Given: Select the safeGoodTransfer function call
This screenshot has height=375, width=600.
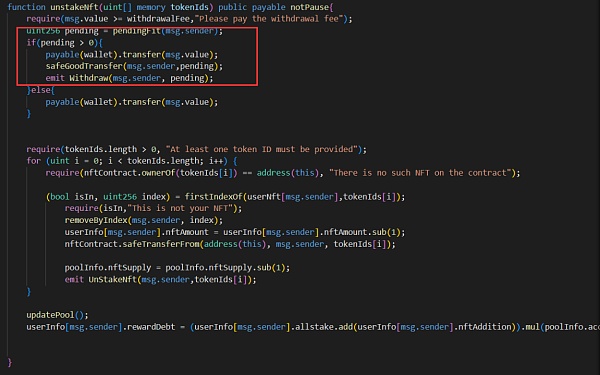Looking at the screenshot, I should (x=134, y=66).
